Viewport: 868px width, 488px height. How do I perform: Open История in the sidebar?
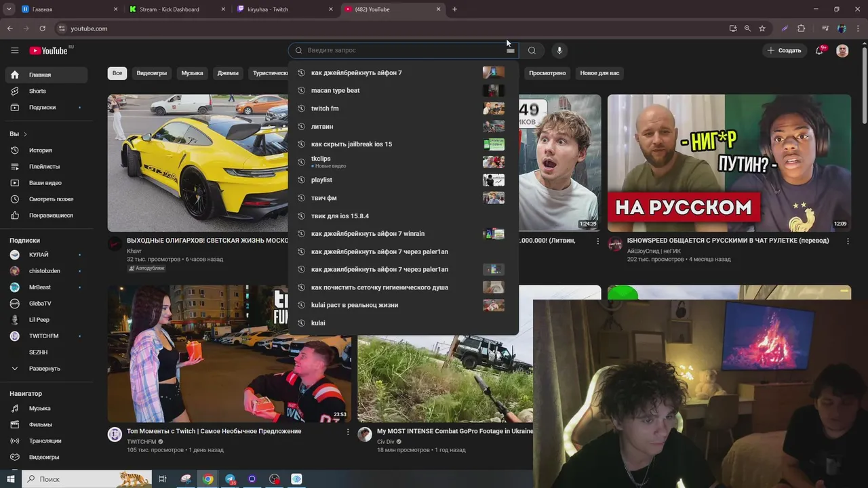(46, 150)
